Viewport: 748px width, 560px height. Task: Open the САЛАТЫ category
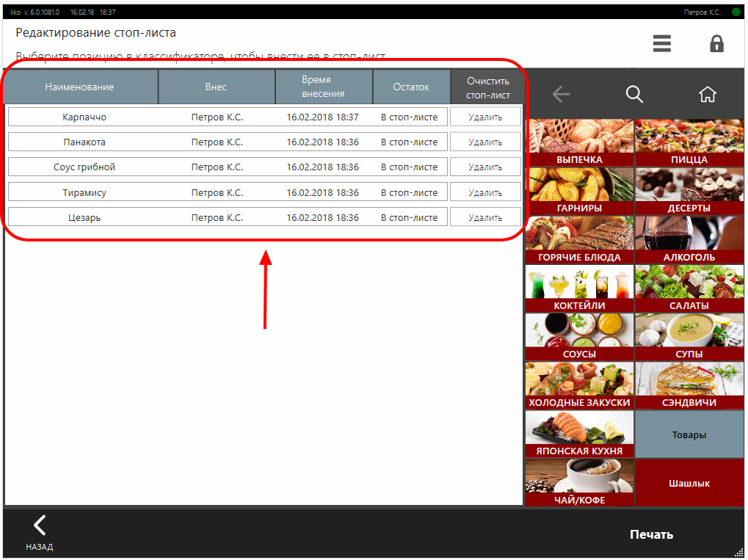[689, 288]
